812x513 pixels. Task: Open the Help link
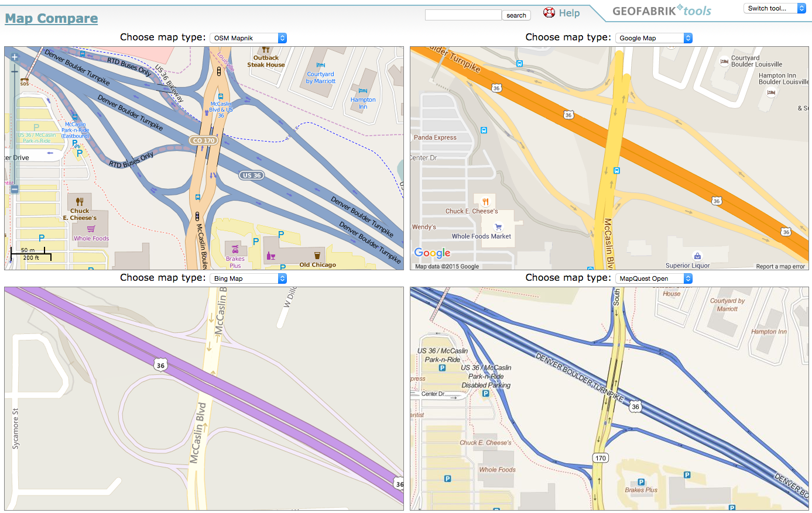pyautogui.click(x=569, y=13)
